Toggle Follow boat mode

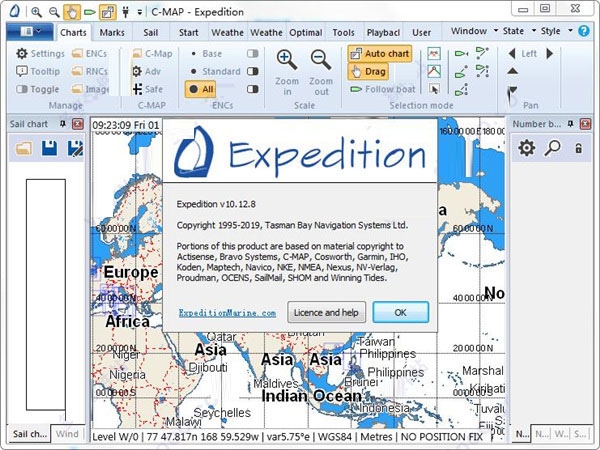382,89
